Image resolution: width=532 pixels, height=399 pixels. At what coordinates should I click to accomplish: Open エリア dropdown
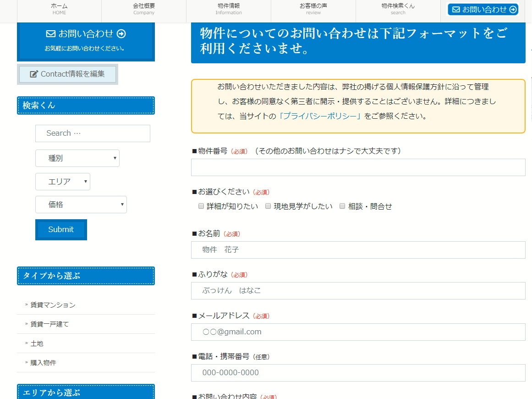[x=63, y=182]
